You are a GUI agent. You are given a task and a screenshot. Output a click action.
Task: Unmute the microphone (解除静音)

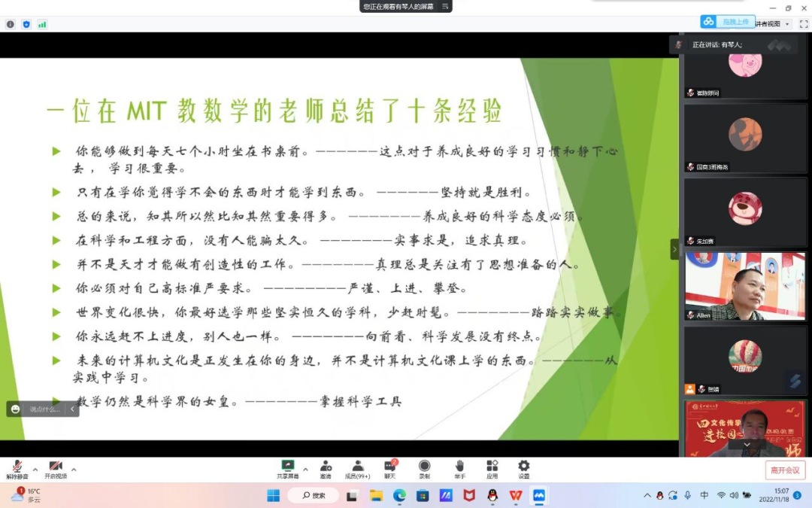point(17,470)
